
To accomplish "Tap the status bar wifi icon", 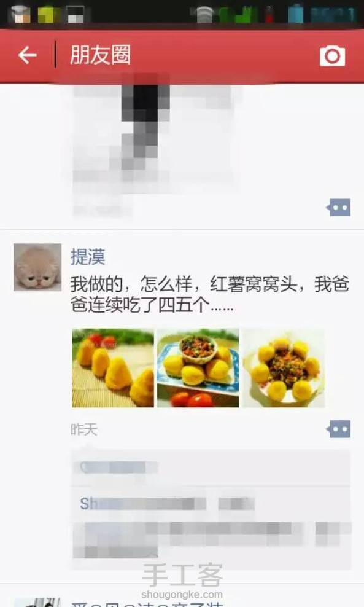I will coord(204,14).
